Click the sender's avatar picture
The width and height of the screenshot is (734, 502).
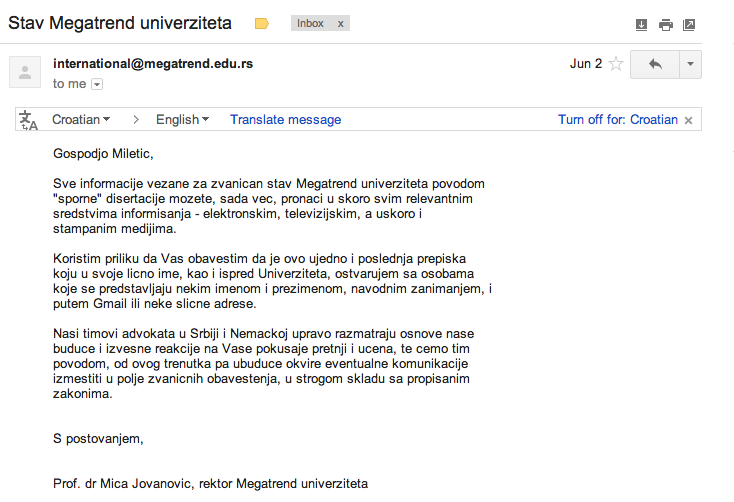[25, 72]
